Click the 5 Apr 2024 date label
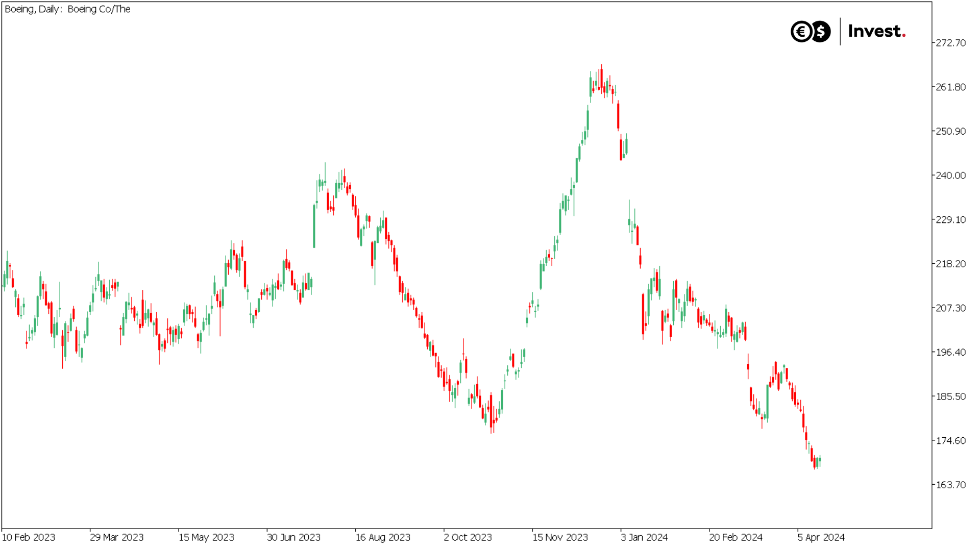Image resolution: width=980 pixels, height=551 pixels. (821, 537)
